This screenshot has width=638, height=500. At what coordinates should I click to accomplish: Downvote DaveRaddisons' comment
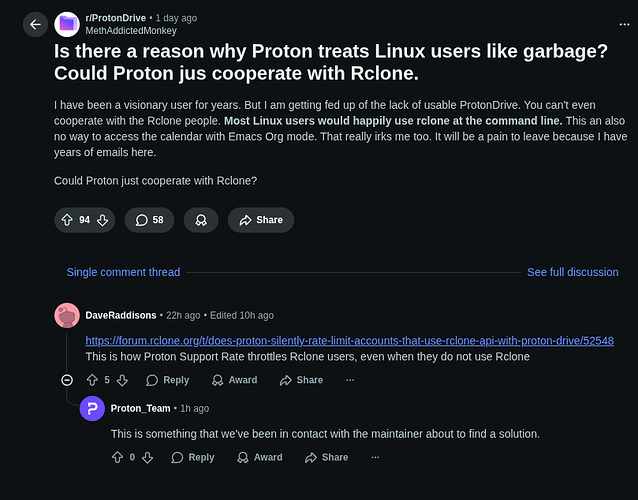coord(122,380)
